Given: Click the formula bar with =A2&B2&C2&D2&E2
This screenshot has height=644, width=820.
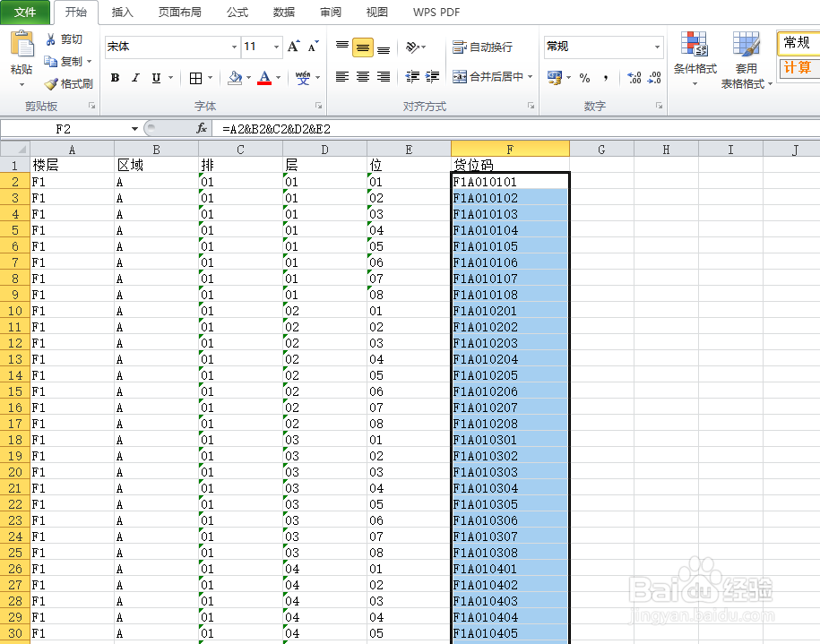Looking at the screenshot, I should (x=515, y=129).
